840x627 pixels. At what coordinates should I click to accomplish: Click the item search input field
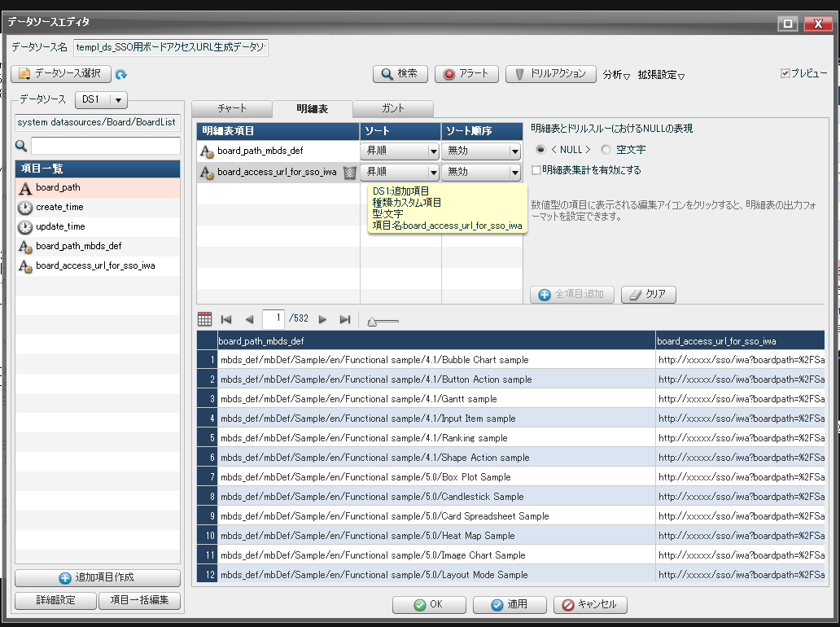coord(106,146)
